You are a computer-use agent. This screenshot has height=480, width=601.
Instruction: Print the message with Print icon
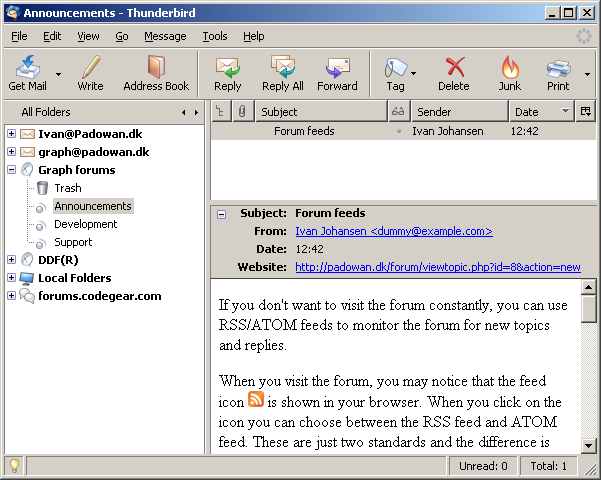pos(558,73)
